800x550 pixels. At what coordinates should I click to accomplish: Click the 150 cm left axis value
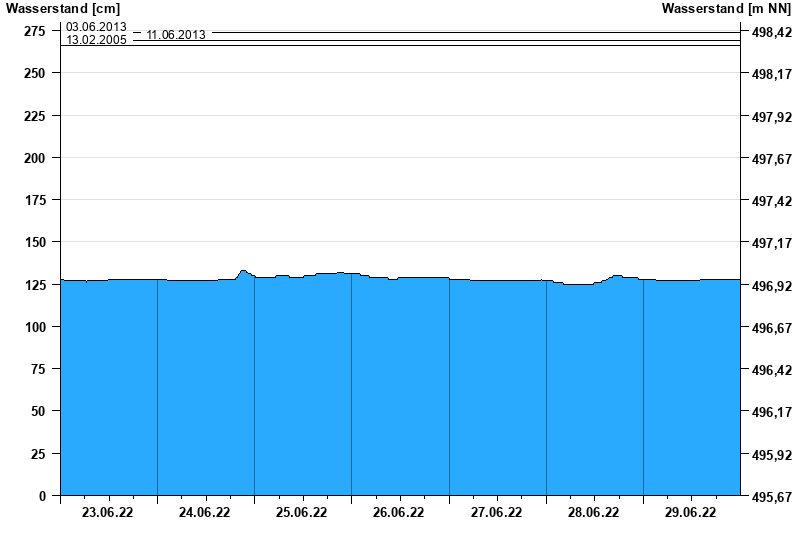coord(34,242)
